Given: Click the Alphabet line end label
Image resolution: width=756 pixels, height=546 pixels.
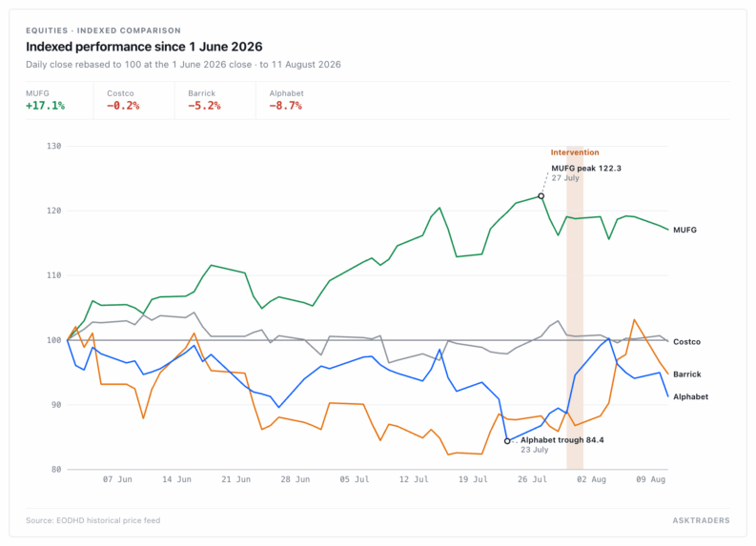Looking at the screenshot, I should (690, 396).
